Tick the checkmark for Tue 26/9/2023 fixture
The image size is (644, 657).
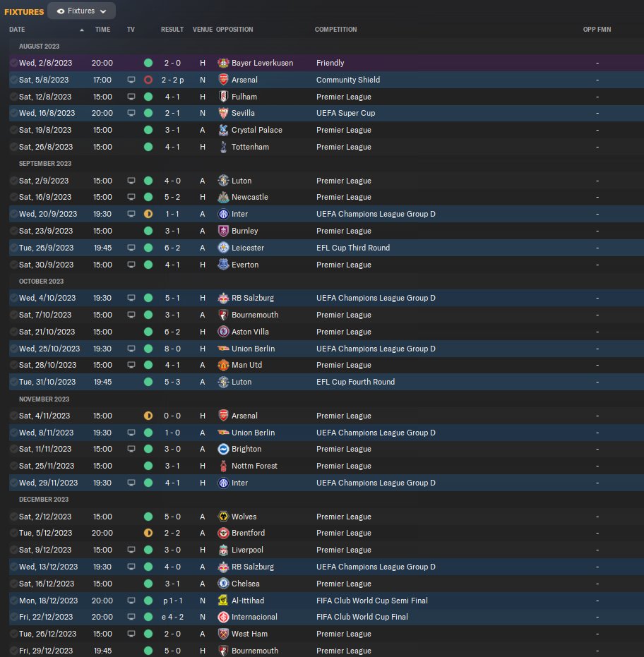click(14, 248)
